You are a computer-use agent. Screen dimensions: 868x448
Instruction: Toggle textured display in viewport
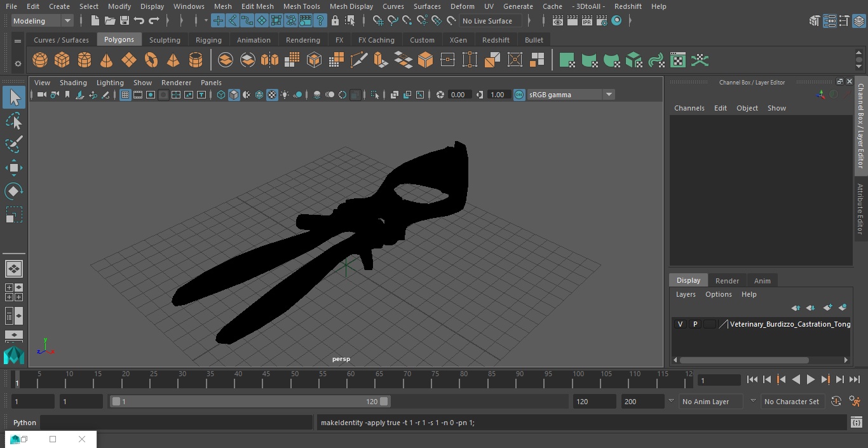pyautogui.click(x=272, y=95)
